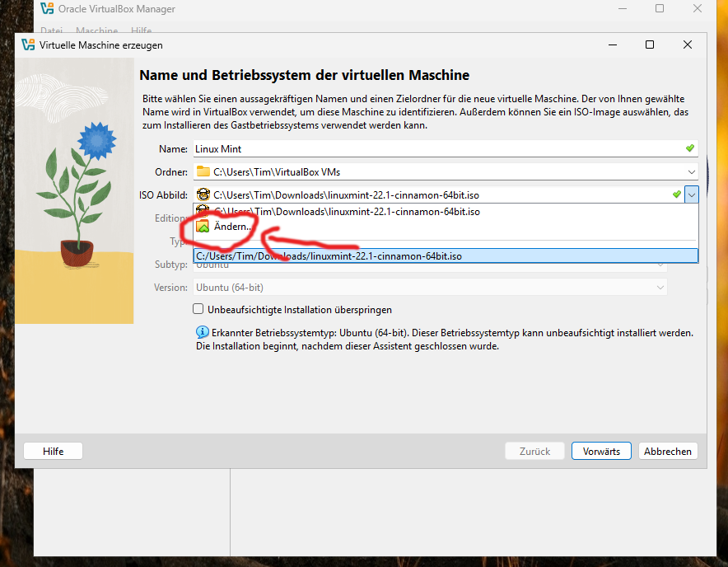Toggle Unbeaufsichtigte Installation überspringen checkbox

pos(198,309)
